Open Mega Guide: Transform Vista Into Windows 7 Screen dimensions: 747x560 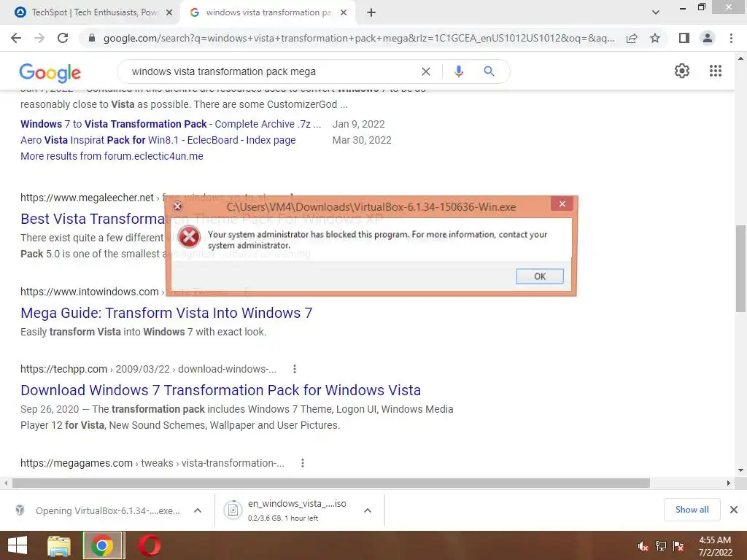[x=166, y=313]
